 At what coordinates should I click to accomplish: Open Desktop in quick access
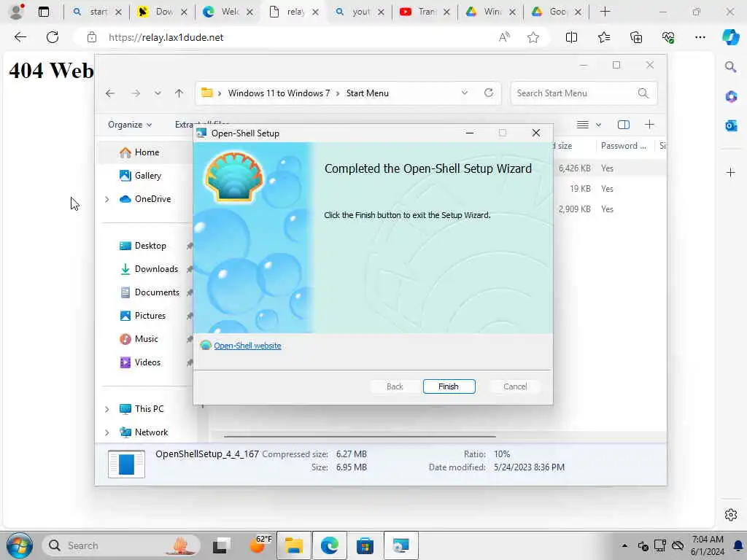click(x=150, y=246)
